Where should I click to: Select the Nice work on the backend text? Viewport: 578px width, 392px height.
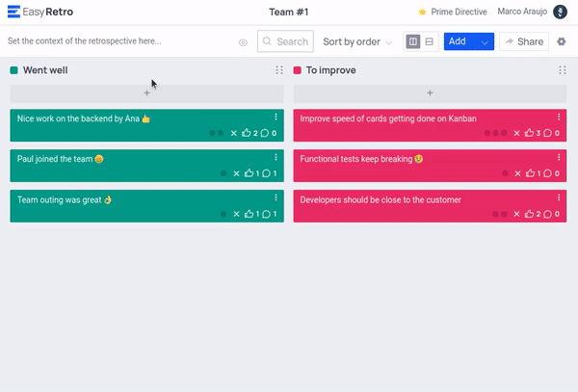(84, 118)
